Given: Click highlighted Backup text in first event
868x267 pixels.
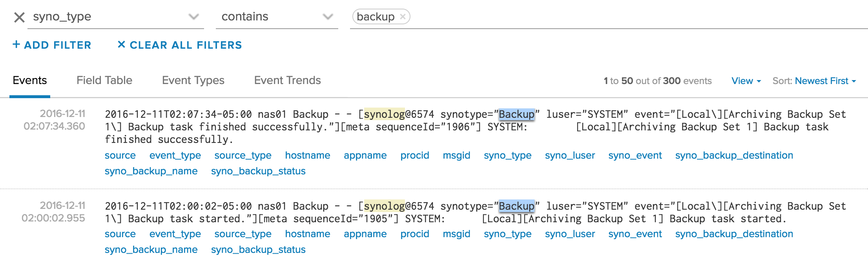Looking at the screenshot, I should pos(516,114).
